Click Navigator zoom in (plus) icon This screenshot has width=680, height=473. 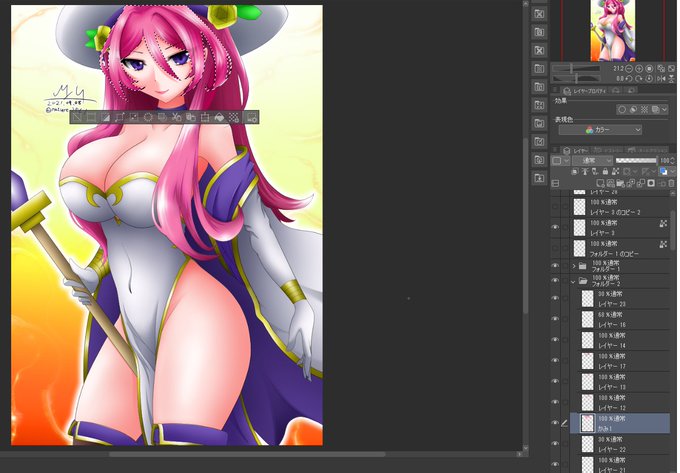639,69
